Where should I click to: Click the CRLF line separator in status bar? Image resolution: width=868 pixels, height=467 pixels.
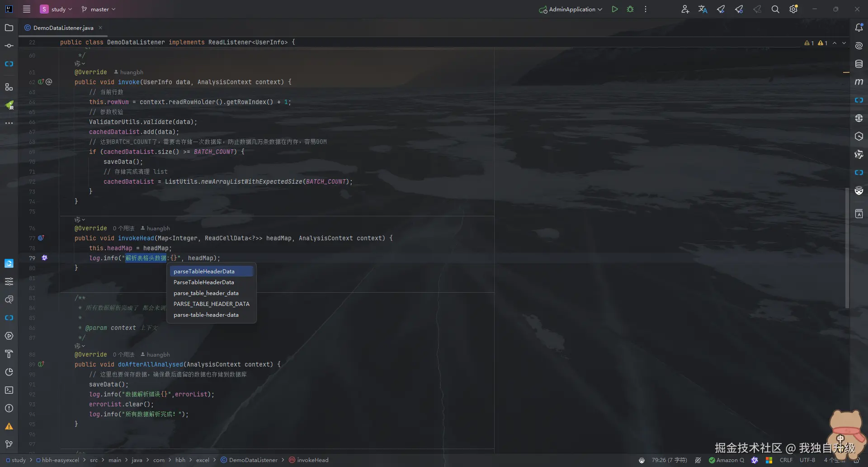pos(786,460)
